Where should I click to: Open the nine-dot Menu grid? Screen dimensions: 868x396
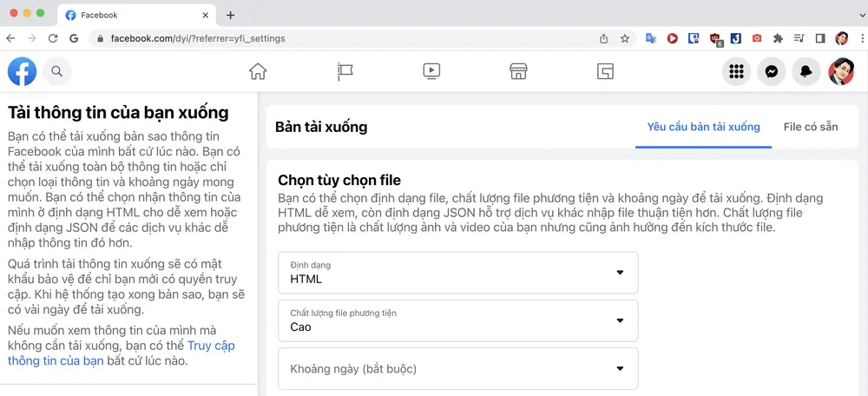click(736, 71)
